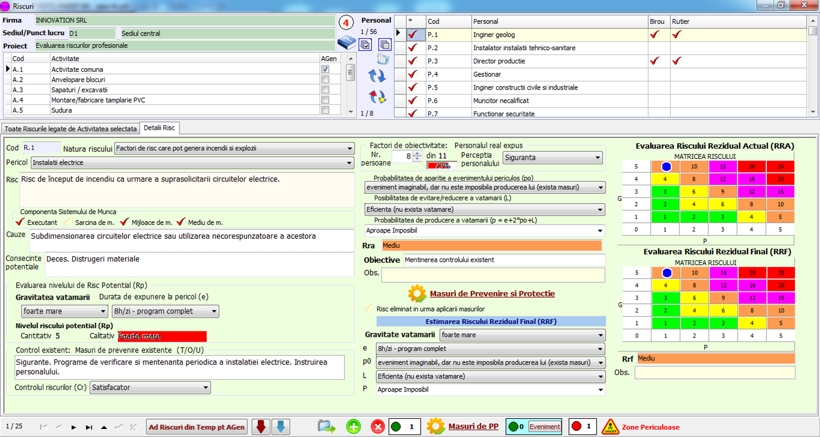This screenshot has width=820, height=437.
Task: Click the gear icon beside bottom Masuri de PP
Action: click(436, 427)
